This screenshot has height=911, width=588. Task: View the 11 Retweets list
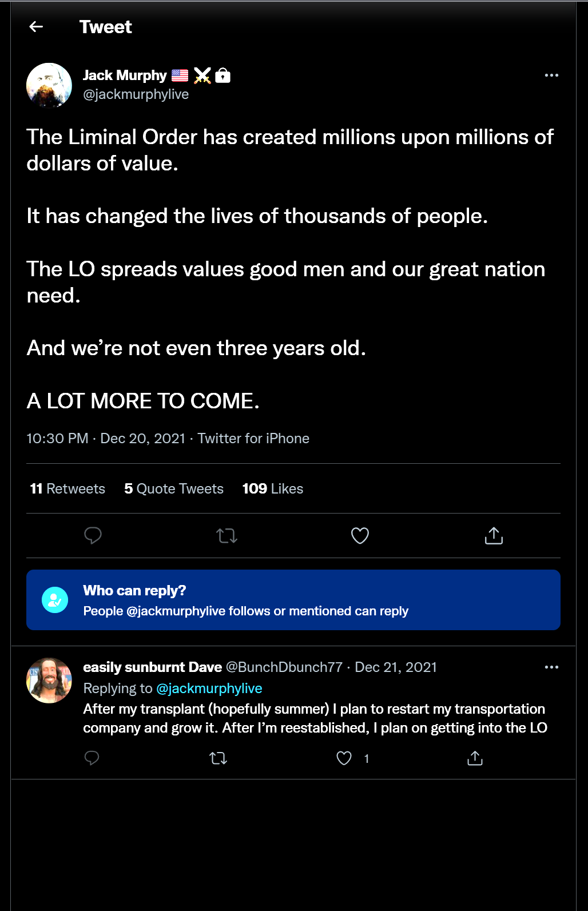(67, 489)
